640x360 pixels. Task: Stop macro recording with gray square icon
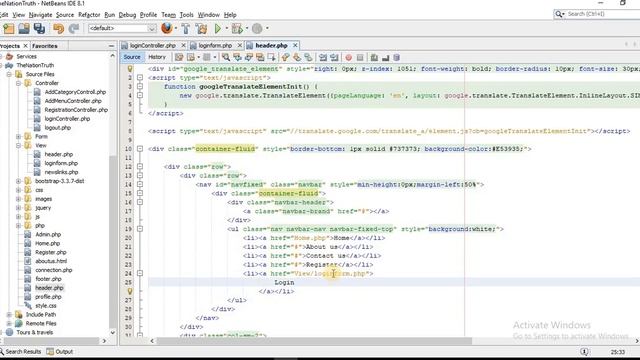(360, 57)
